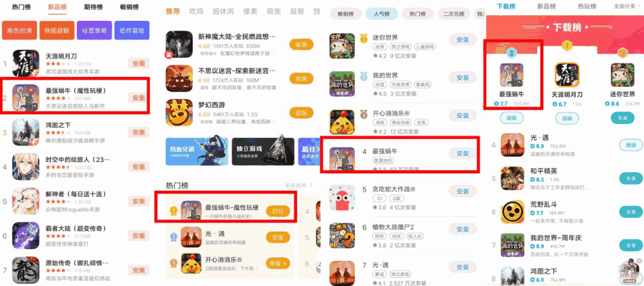Switch to the 畅销榜 tab at top left

click(x=130, y=7)
